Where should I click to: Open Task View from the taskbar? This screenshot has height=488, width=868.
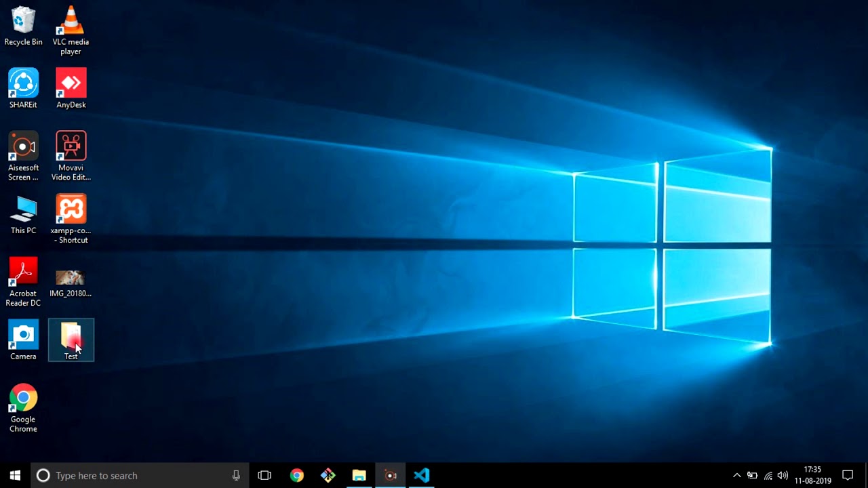264,475
